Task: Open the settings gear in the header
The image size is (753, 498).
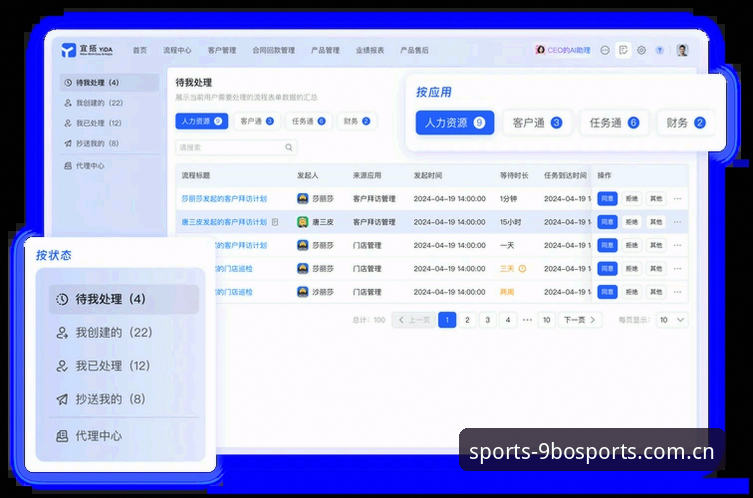Action: coord(642,50)
